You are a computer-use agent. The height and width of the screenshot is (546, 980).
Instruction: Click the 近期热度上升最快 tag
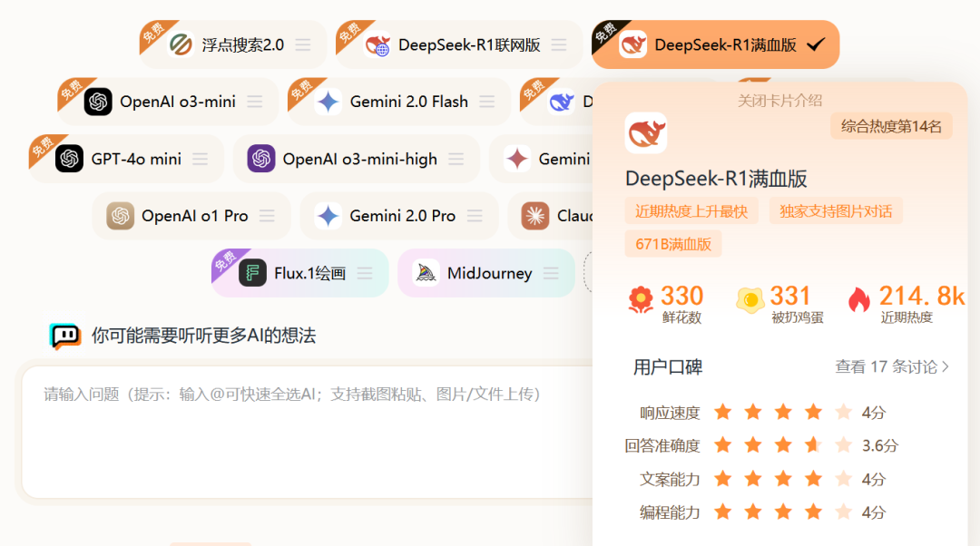click(691, 211)
